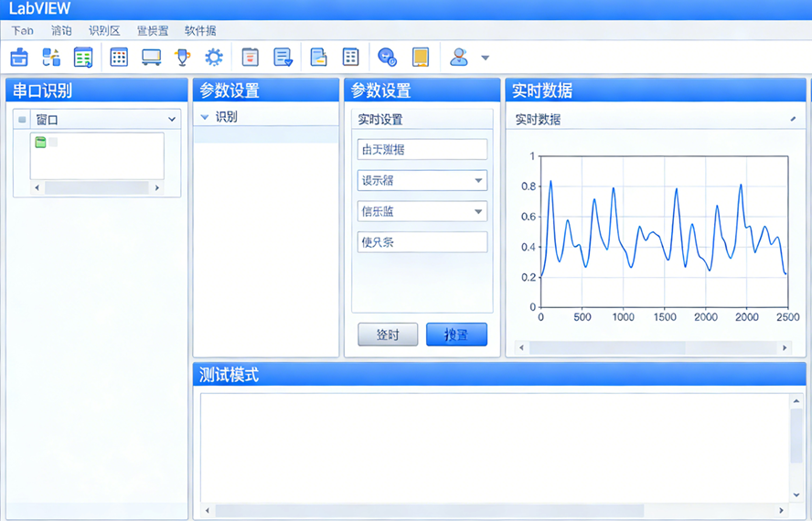Click the 使只条 text field
This screenshot has height=521, width=812.
click(422, 242)
